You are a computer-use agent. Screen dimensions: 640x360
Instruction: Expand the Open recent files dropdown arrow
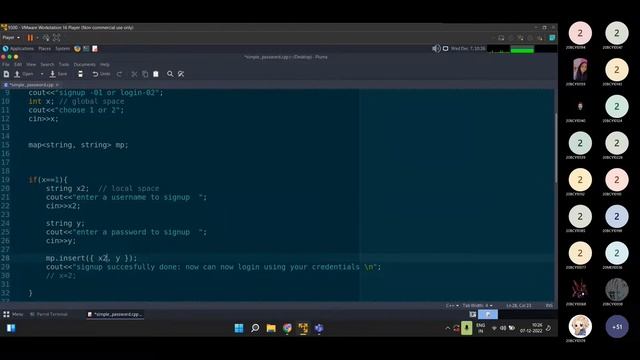click(42, 74)
